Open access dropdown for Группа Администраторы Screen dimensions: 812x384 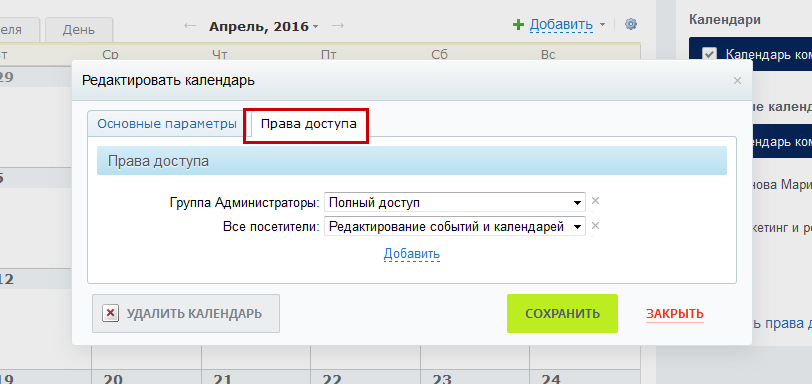pyautogui.click(x=455, y=202)
